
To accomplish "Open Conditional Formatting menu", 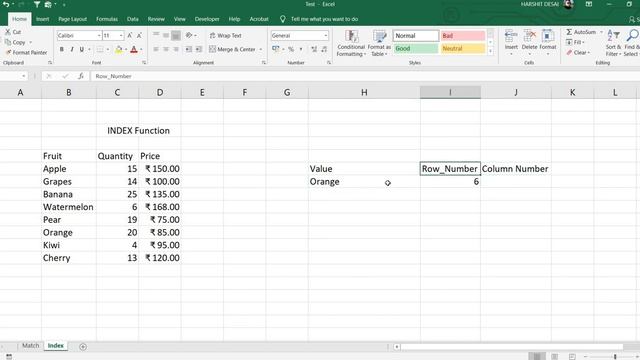I will [351, 43].
